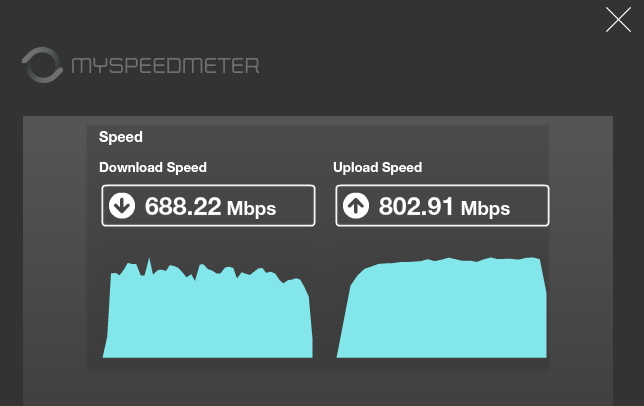The height and width of the screenshot is (406, 644).
Task: Click the Mbps unit beside 688.22
Action: (x=251, y=209)
